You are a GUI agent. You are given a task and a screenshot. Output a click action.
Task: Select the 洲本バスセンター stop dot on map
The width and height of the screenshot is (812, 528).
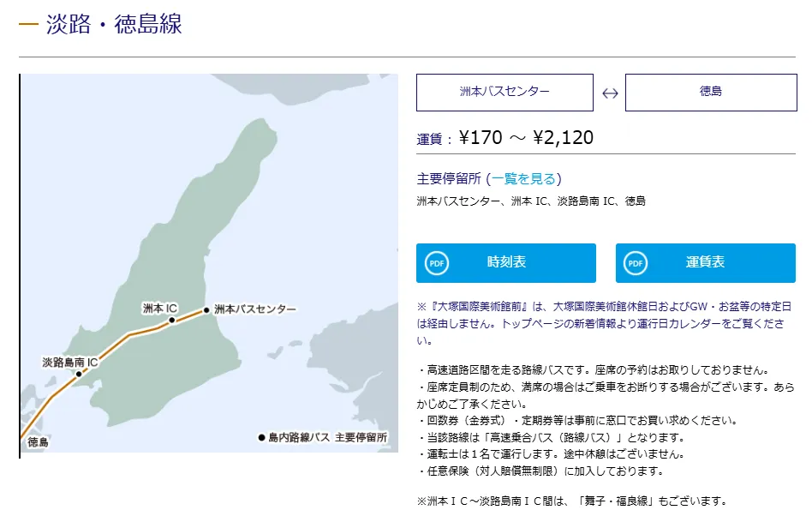coord(206,309)
